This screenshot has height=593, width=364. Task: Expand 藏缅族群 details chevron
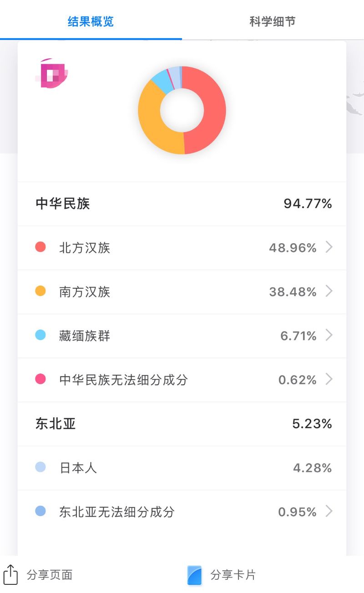point(329,336)
